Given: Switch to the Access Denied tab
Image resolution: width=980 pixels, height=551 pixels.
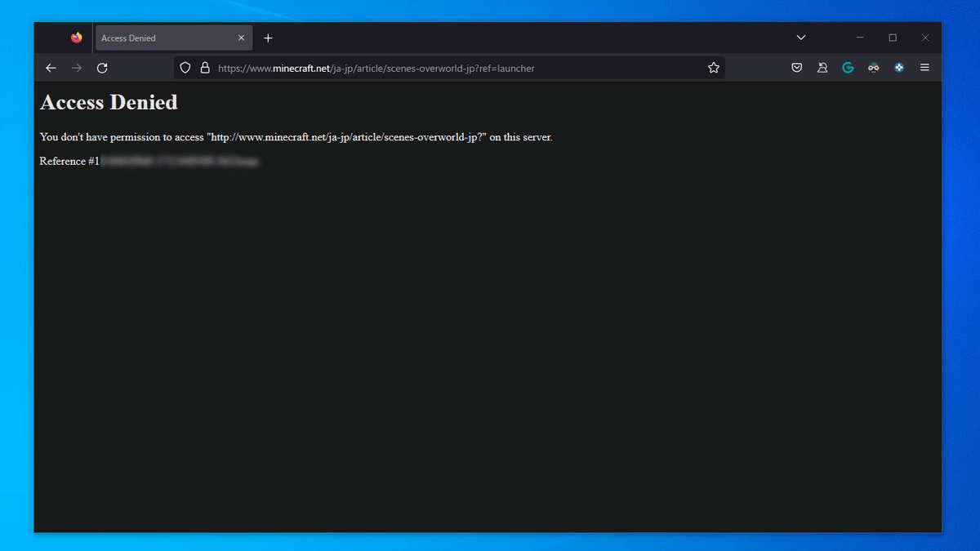Looking at the screenshot, I should [163, 37].
